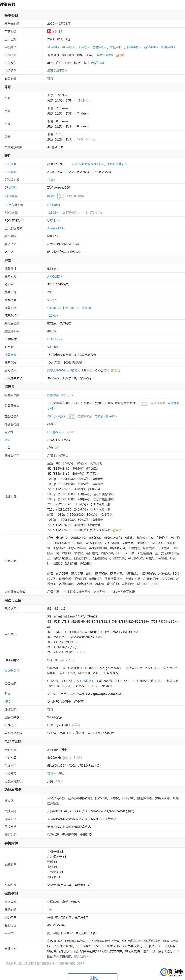
Task: Click the 纠错 edit icon in 机身材质 row
Action: tap(120, 55)
